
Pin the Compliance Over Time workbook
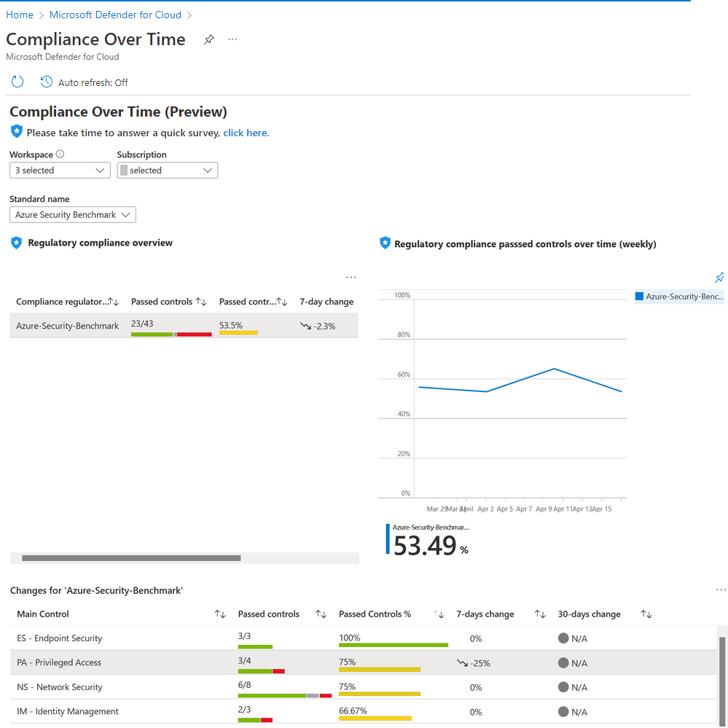click(x=209, y=40)
